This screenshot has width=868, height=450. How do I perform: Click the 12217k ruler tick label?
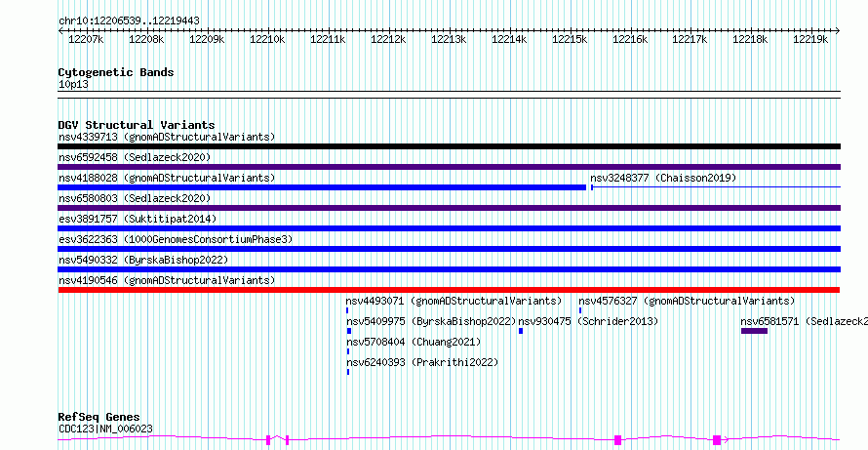pos(690,39)
